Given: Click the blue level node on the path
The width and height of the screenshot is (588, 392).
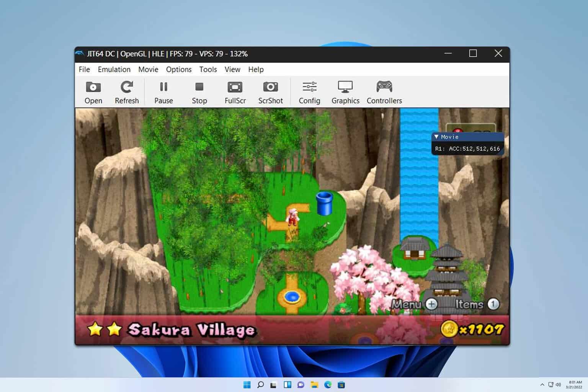Looking at the screenshot, I should (x=292, y=297).
